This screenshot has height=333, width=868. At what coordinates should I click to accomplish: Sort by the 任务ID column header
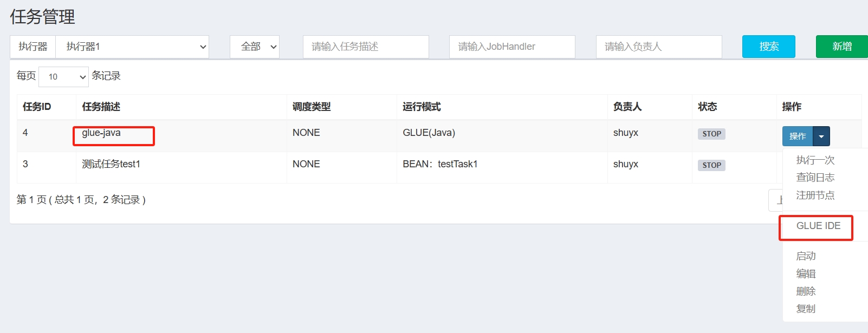(37, 107)
